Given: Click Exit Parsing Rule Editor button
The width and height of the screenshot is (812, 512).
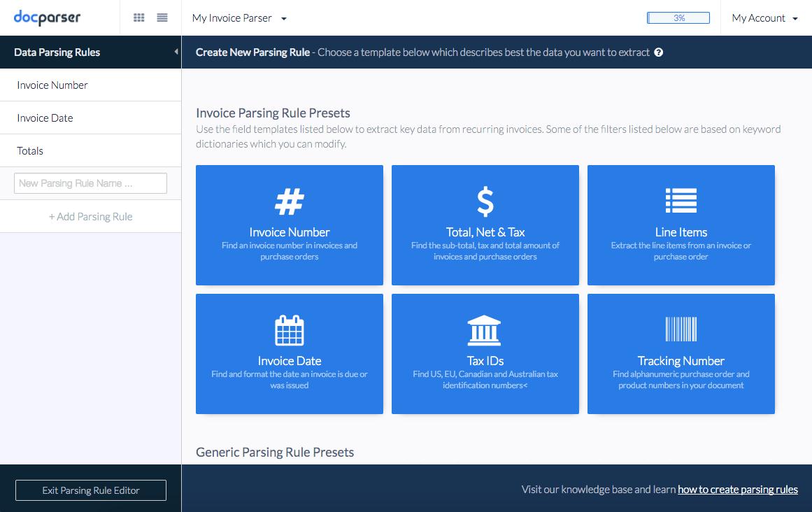Looking at the screenshot, I should pyautogui.click(x=91, y=490).
